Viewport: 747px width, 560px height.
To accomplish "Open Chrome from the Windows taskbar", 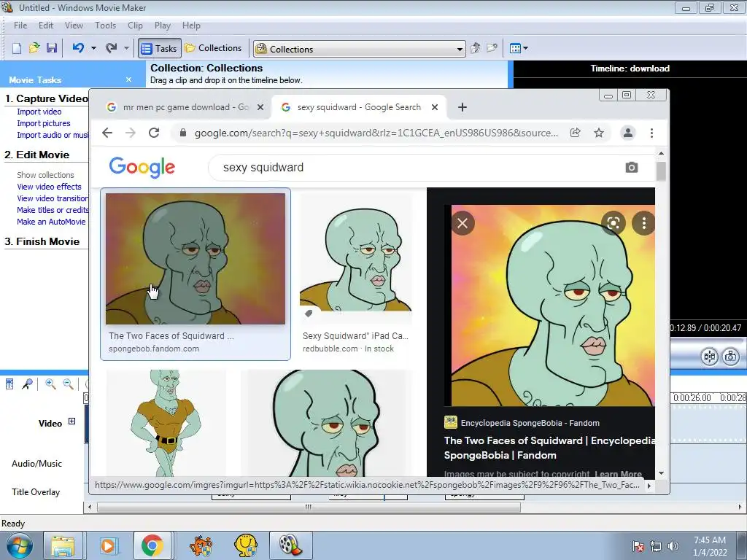I will tap(152, 545).
